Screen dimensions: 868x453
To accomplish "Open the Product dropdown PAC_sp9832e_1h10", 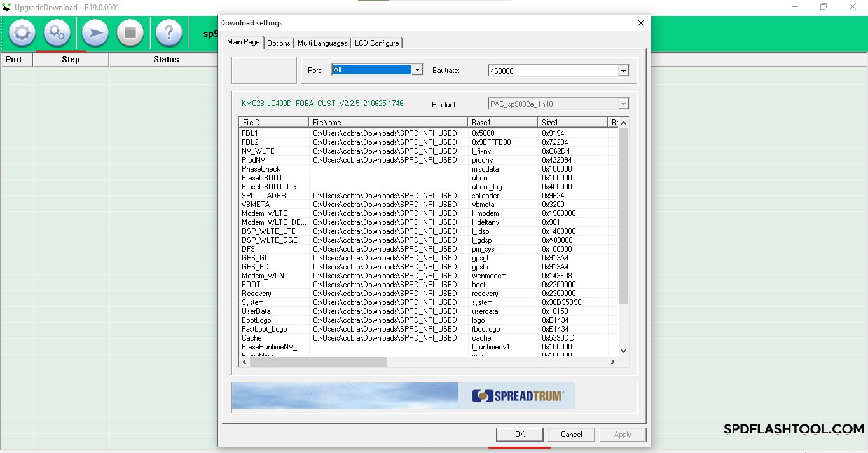I will pyautogui.click(x=623, y=104).
